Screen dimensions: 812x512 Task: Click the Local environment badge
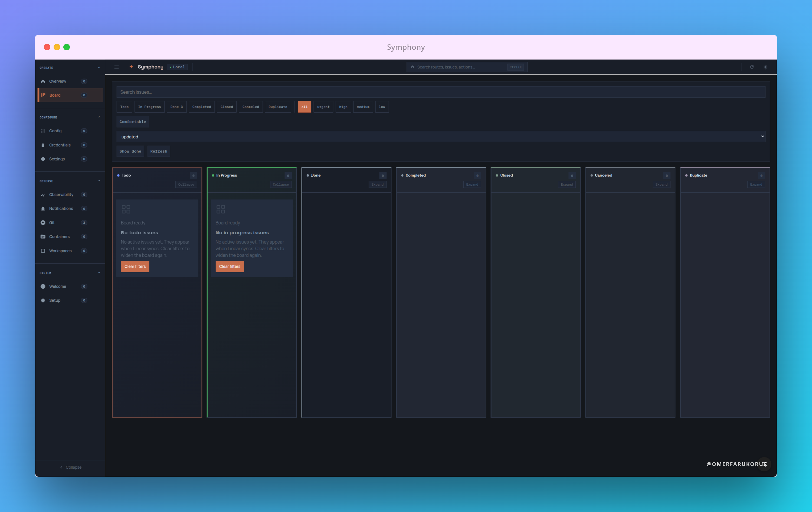click(x=177, y=67)
